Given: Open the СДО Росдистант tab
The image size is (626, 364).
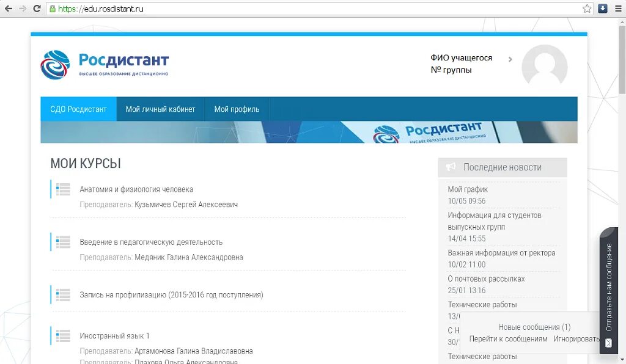Looking at the screenshot, I should [78, 109].
